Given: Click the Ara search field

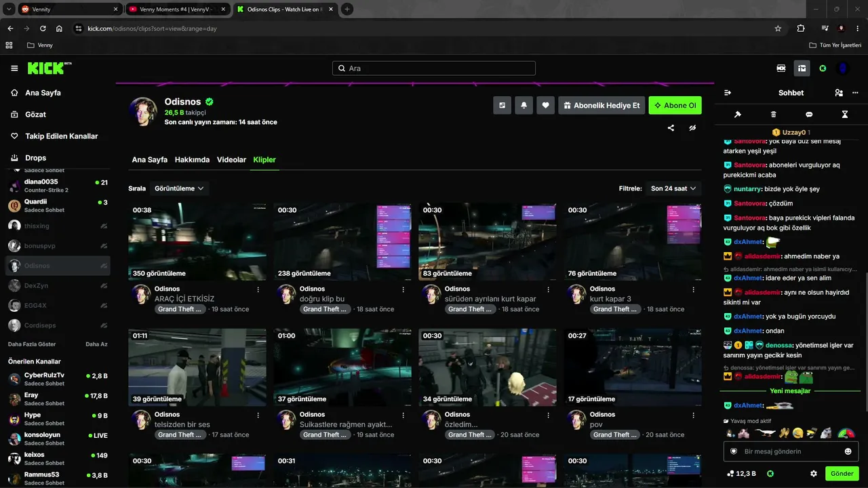Looking at the screenshot, I should click(434, 68).
